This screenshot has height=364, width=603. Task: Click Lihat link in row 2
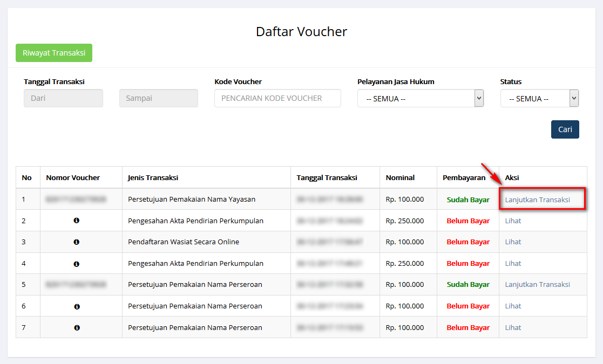point(513,221)
